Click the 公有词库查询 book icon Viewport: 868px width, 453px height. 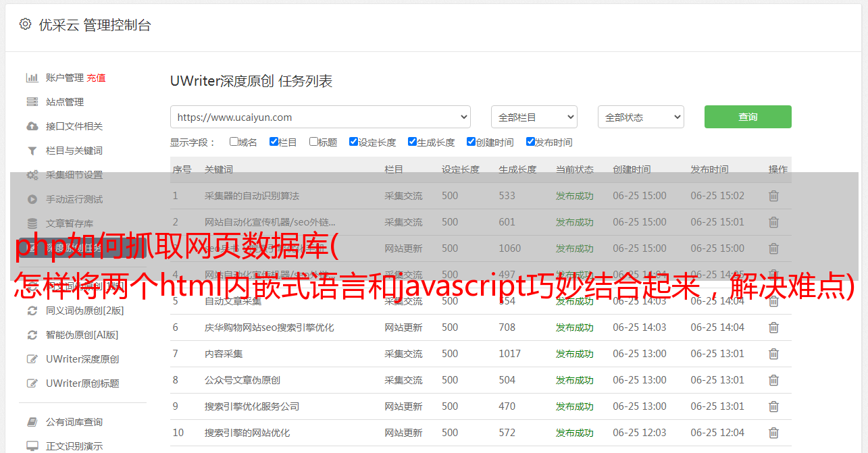click(32, 422)
